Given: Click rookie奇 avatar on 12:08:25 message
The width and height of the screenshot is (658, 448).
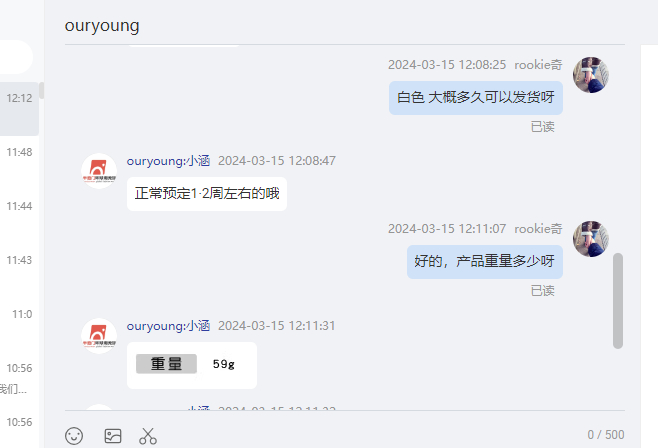Looking at the screenshot, I should click(x=591, y=75).
